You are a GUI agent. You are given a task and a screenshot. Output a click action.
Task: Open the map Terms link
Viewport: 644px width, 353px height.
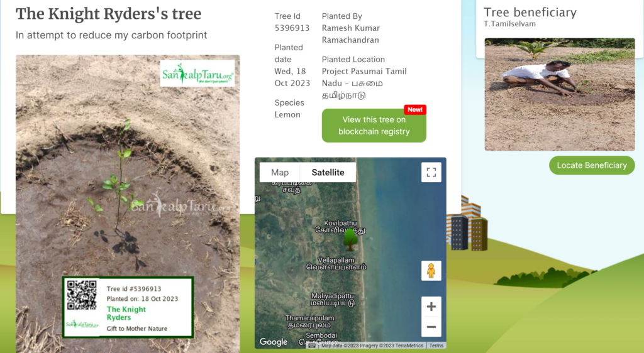point(436,345)
